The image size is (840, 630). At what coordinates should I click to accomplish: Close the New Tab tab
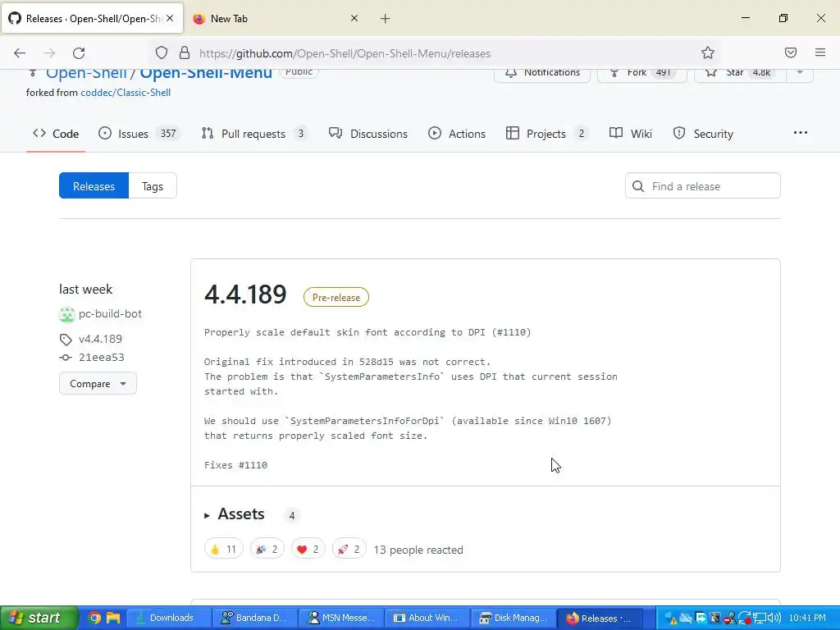click(x=354, y=18)
